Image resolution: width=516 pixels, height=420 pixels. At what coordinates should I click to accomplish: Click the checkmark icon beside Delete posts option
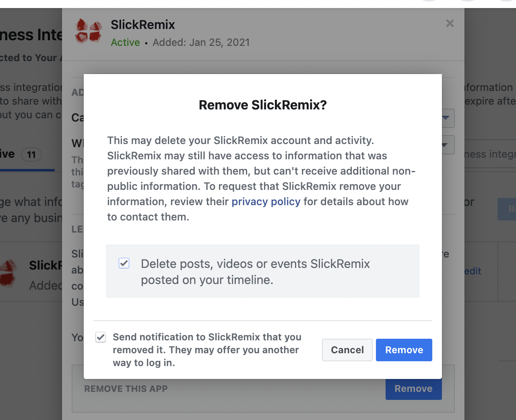[x=124, y=264]
